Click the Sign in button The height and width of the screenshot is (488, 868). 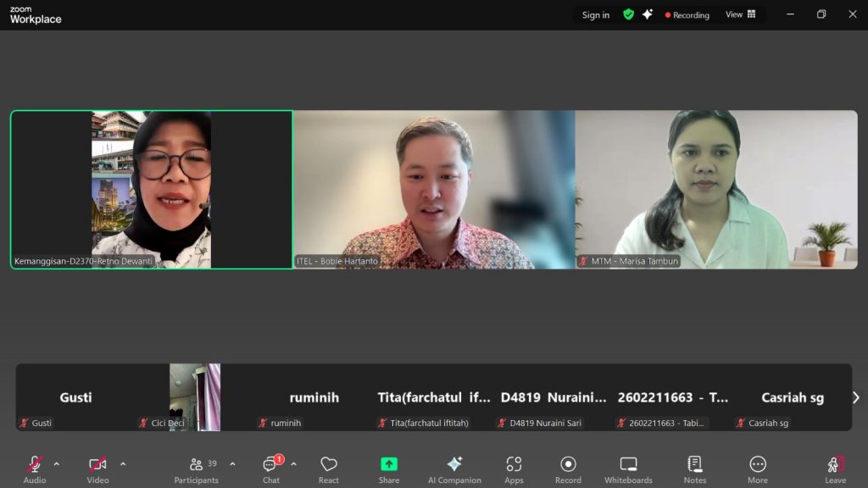(595, 14)
